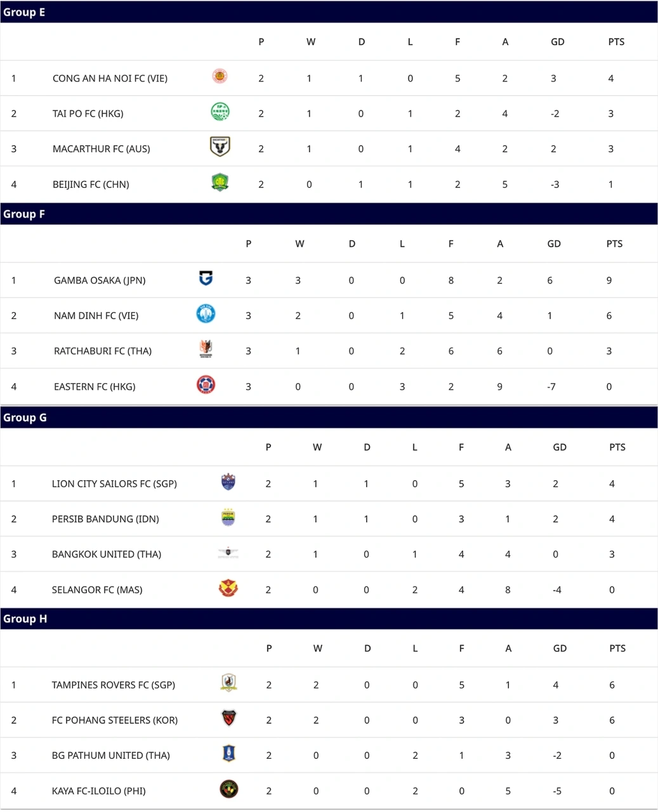Select the BG Pathum United (THA) name

[x=111, y=755]
